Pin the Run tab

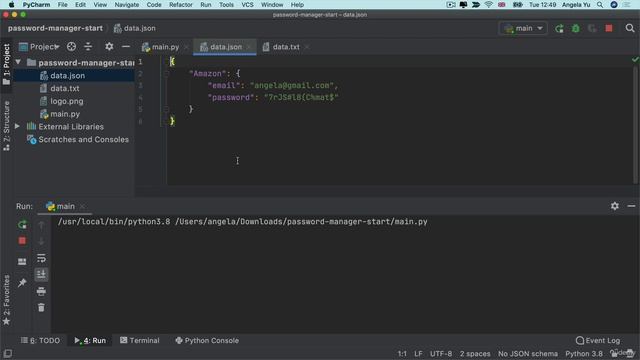[22, 282]
